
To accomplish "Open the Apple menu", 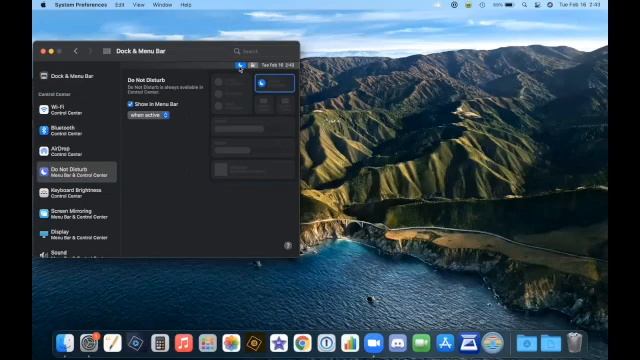I will [43, 5].
